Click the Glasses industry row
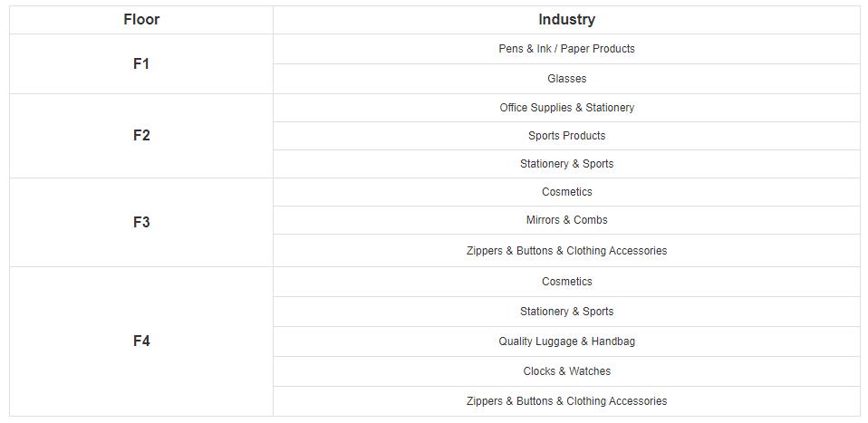 pos(566,79)
